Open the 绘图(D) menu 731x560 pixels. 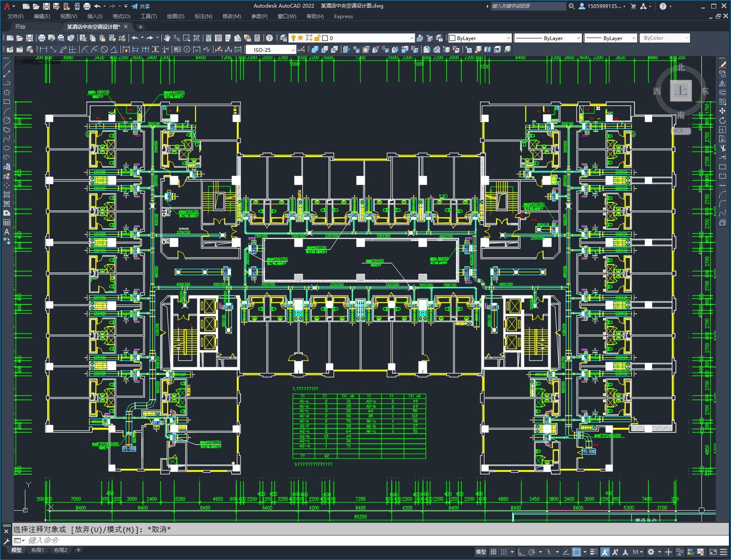coord(176,16)
